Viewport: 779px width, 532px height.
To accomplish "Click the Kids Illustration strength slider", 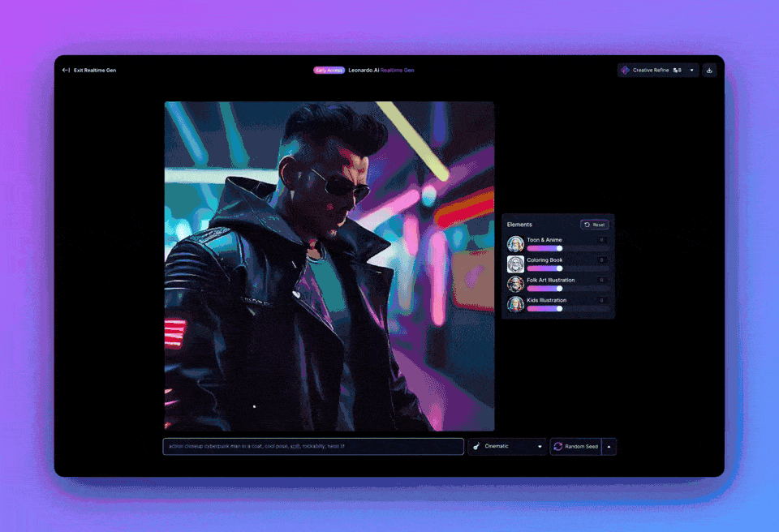I will [x=568, y=308].
